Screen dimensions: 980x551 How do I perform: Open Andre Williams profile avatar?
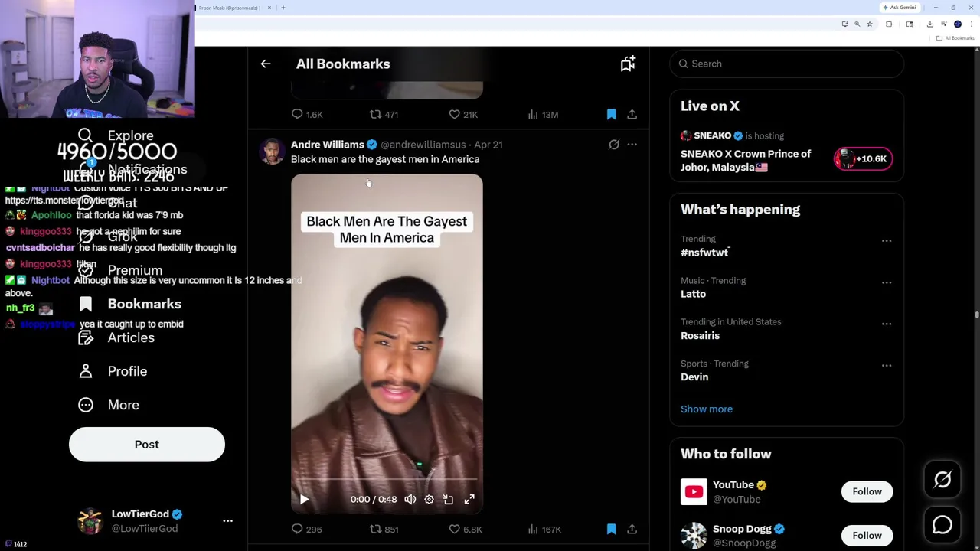(x=271, y=152)
